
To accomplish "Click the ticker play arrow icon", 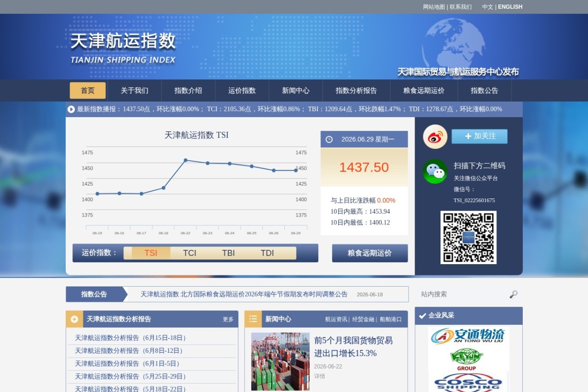I will click(72, 109).
